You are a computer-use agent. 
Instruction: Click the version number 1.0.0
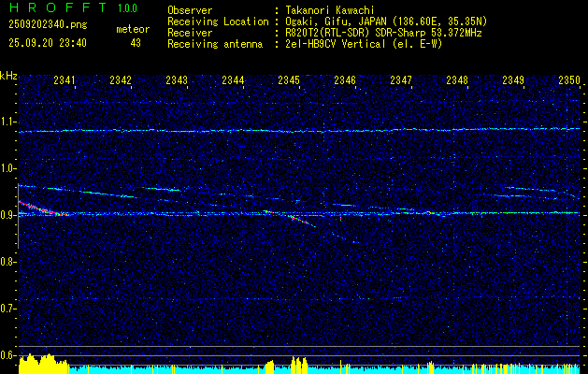click(126, 8)
